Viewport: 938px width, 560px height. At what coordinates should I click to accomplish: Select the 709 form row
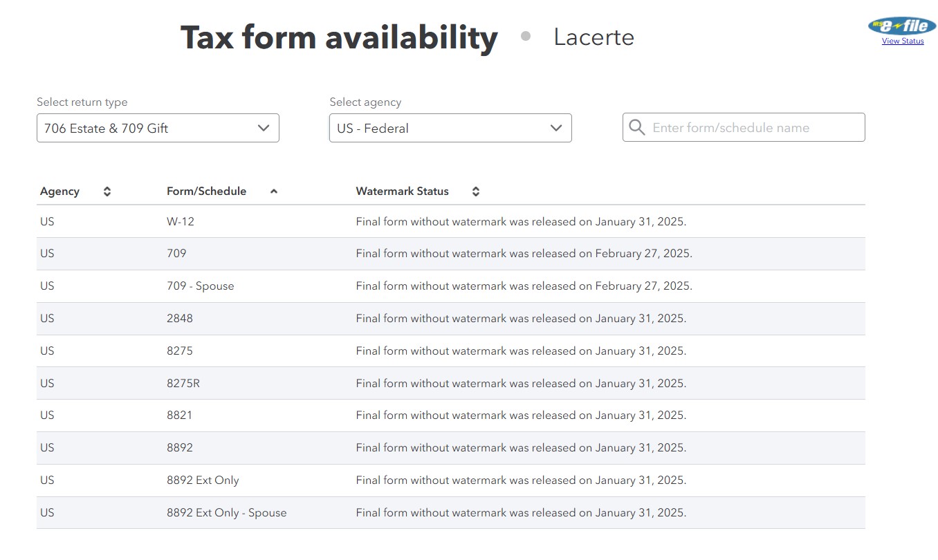coord(176,253)
